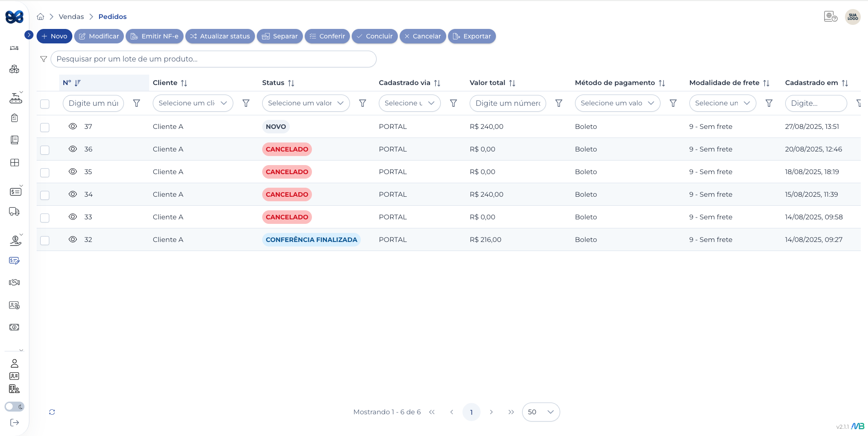This screenshot has height=436, width=868.
Task: View details of order 32 eye icon
Action: pos(72,239)
